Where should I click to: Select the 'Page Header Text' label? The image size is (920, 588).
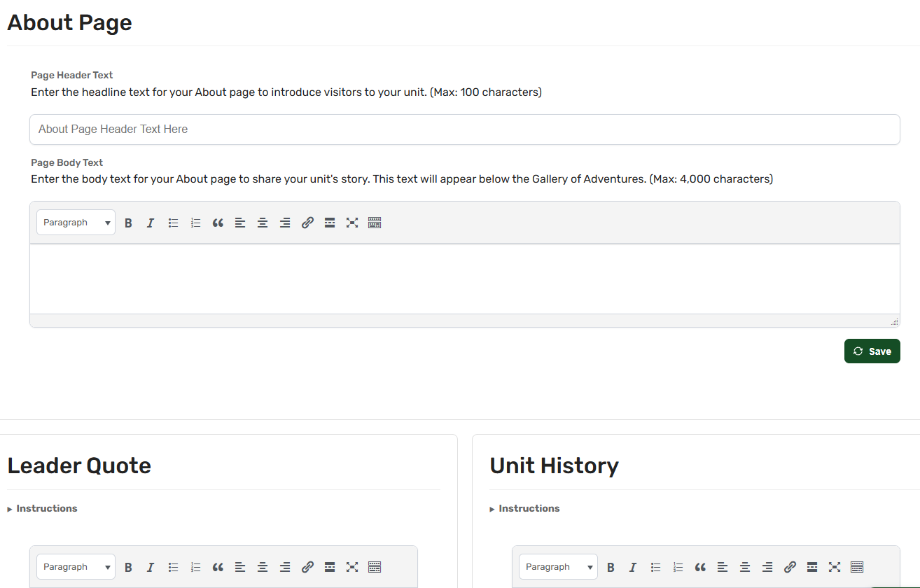[x=72, y=75]
